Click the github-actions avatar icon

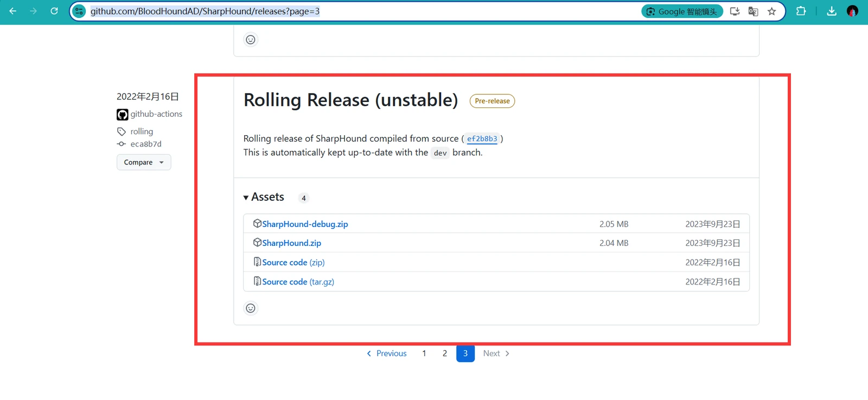tap(123, 115)
